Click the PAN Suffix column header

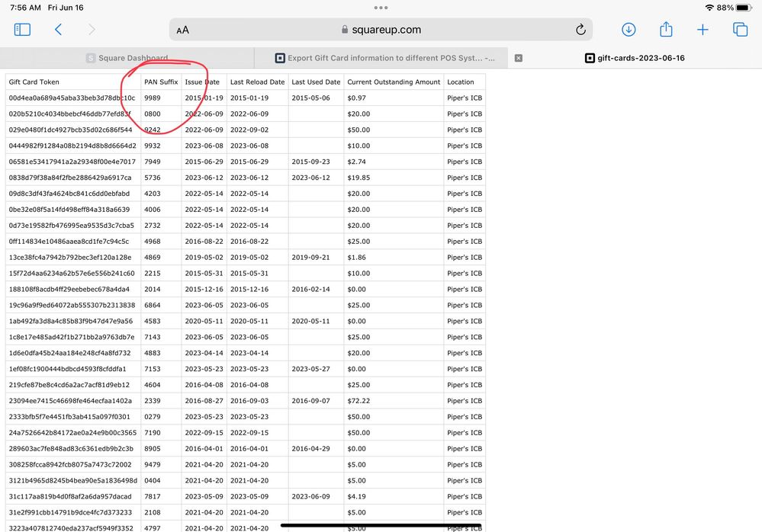coord(161,82)
